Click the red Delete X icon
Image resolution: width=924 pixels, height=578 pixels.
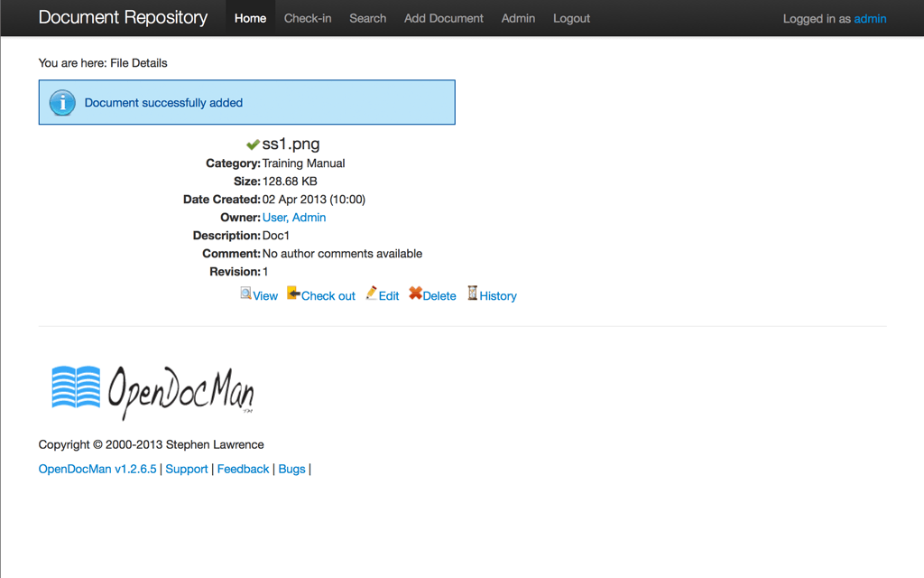[415, 294]
